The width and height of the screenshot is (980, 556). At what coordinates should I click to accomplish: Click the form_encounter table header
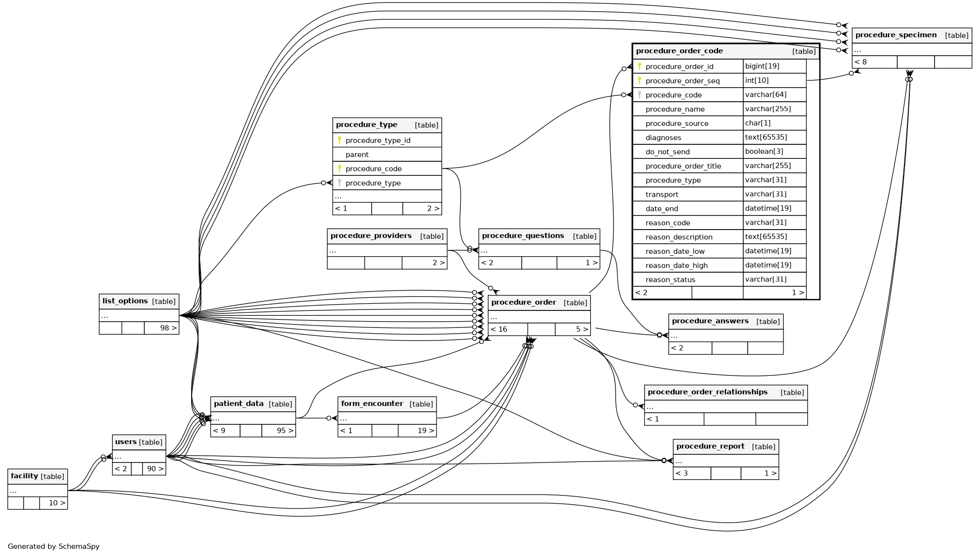coord(372,403)
